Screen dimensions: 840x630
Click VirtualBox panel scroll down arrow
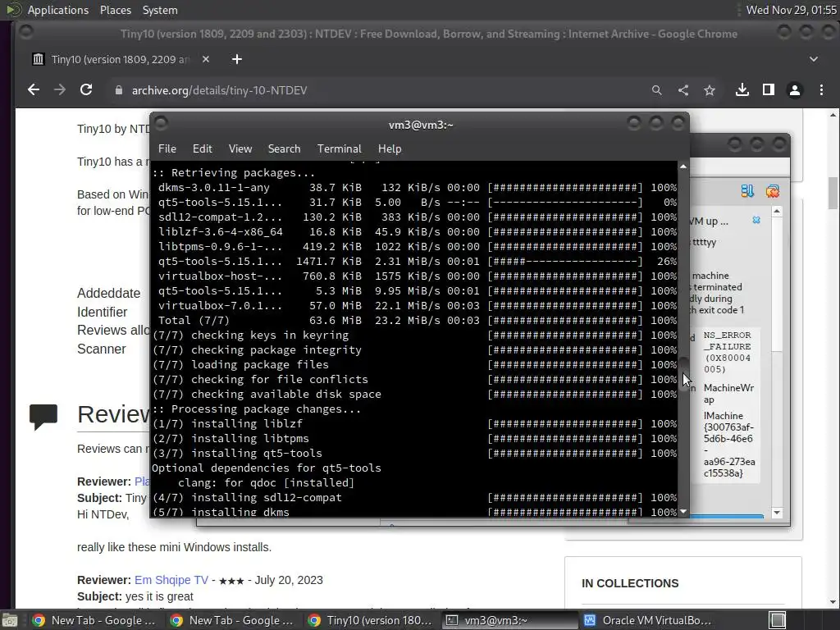pyautogui.click(x=777, y=513)
